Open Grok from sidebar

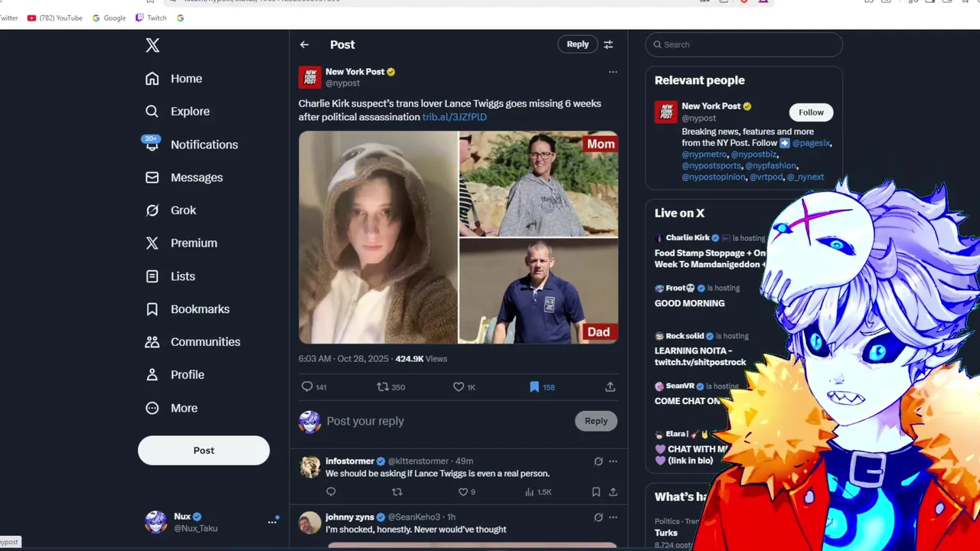click(x=171, y=210)
